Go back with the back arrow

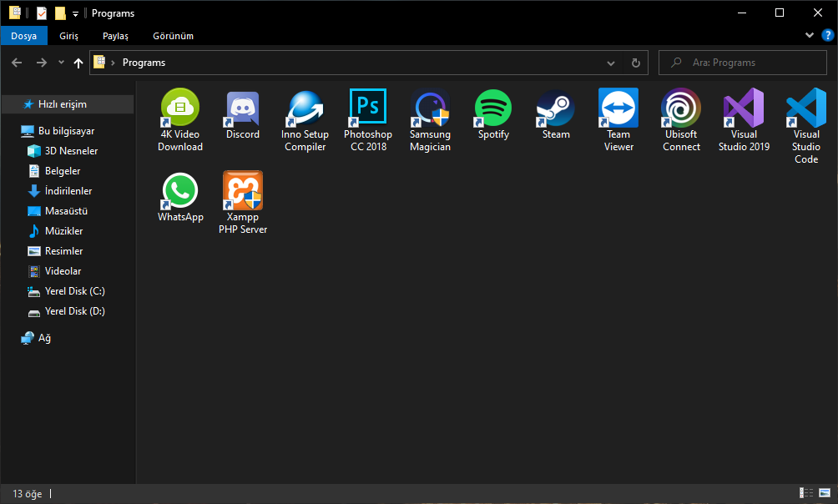17,63
